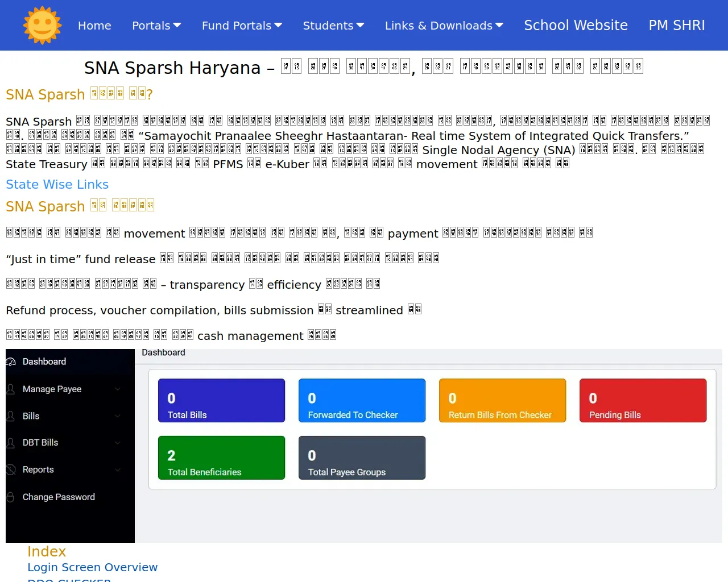The height and width of the screenshot is (582, 728).
Task: Open Forwarded To Checker card
Action: [362, 401]
